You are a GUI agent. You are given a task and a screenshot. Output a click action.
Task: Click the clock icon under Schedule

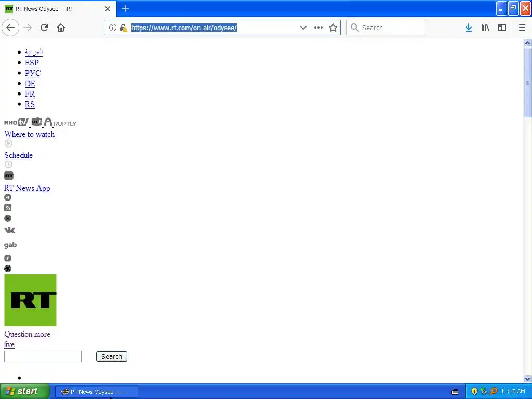point(8,164)
